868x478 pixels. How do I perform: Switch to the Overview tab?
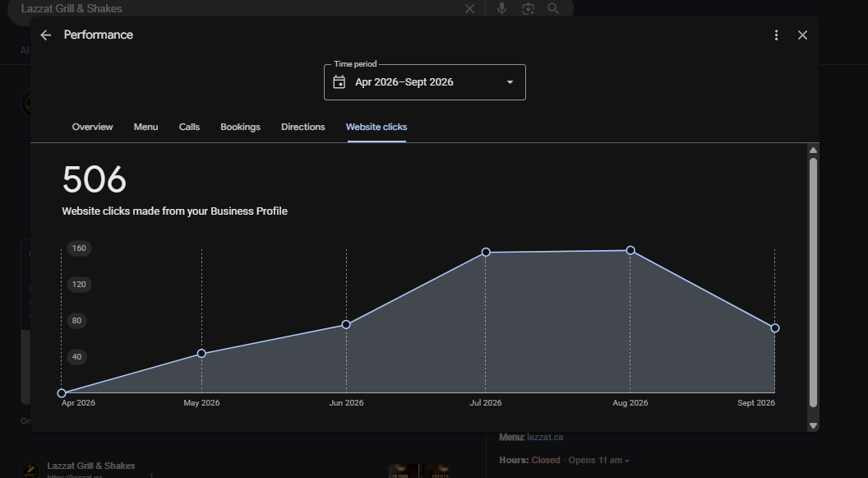92,127
